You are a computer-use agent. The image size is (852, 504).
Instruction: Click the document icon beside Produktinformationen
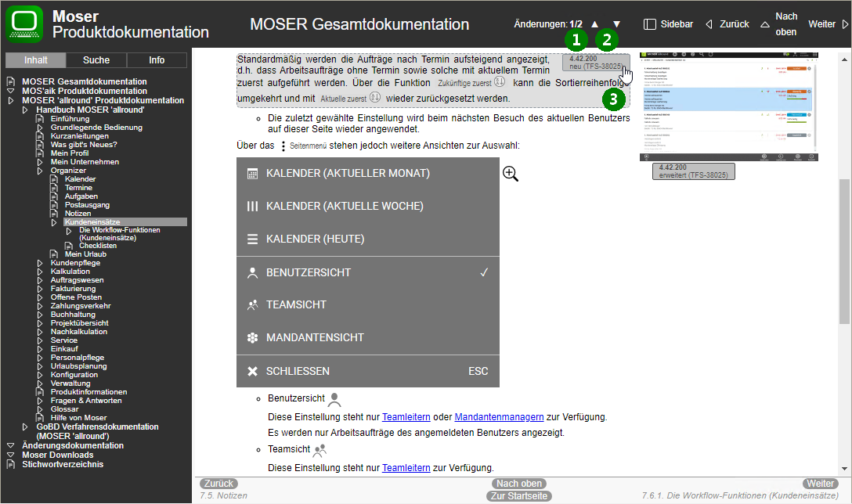coord(40,392)
